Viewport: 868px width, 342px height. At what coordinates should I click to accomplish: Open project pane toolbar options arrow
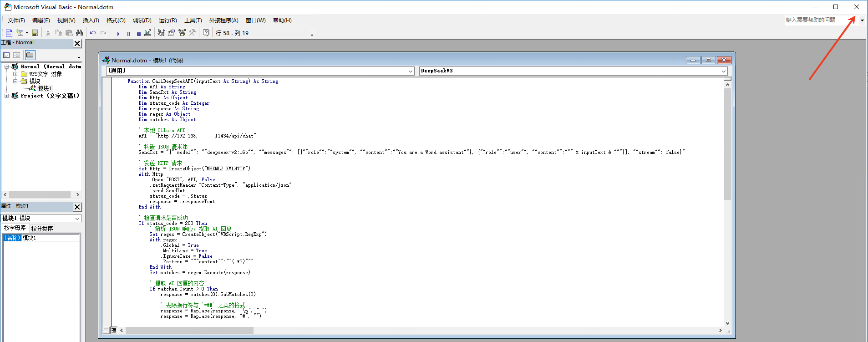point(79,57)
